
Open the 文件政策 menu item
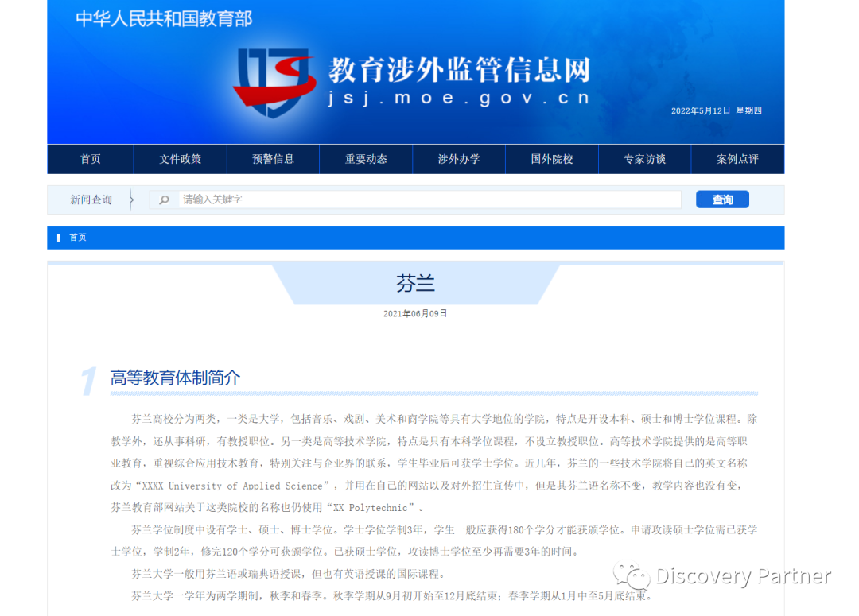click(181, 159)
